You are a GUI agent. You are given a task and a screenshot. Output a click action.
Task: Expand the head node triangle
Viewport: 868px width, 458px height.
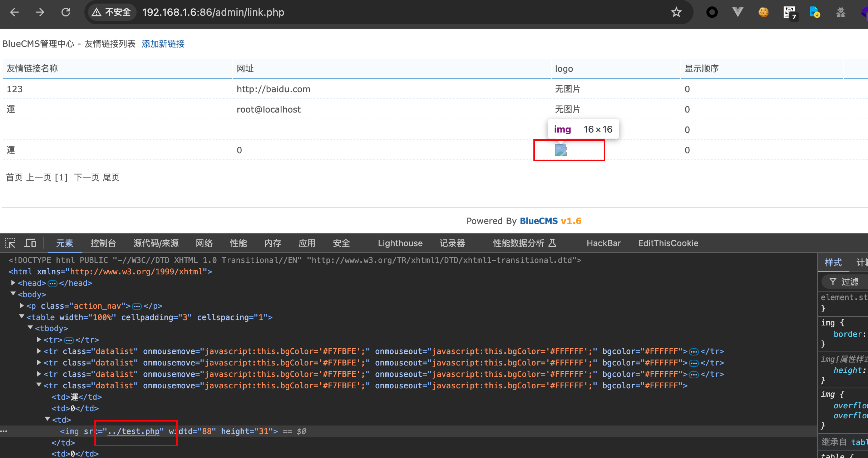point(13,283)
